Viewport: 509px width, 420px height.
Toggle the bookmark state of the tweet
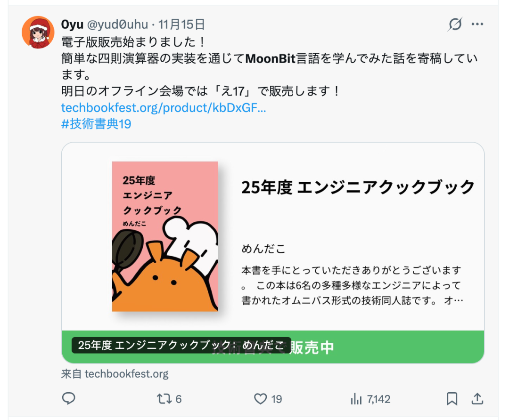pos(451,399)
